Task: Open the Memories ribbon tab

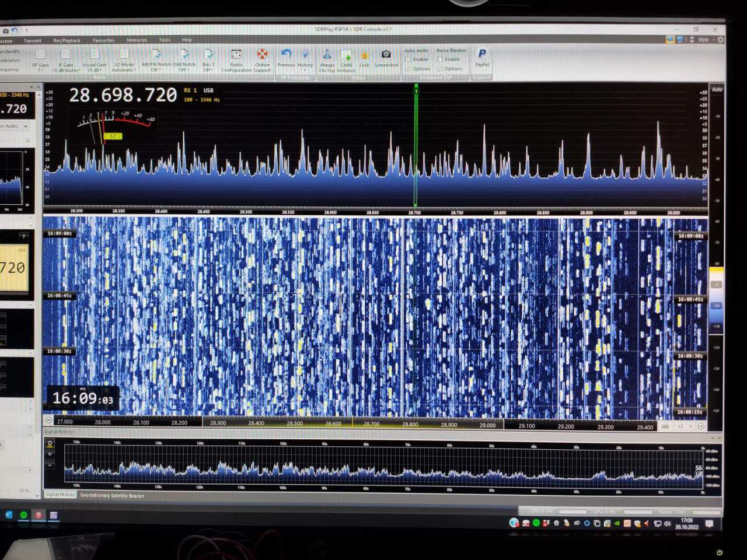Action: point(137,40)
